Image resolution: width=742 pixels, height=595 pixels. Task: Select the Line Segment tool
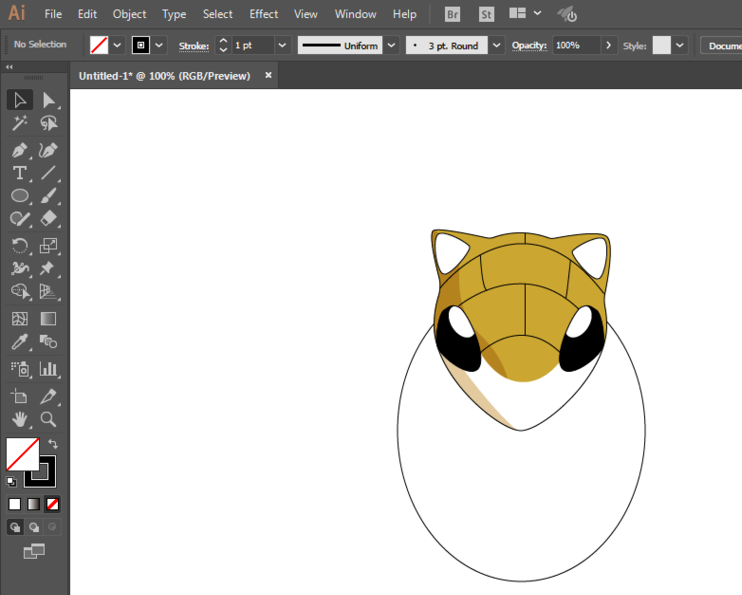(48, 173)
